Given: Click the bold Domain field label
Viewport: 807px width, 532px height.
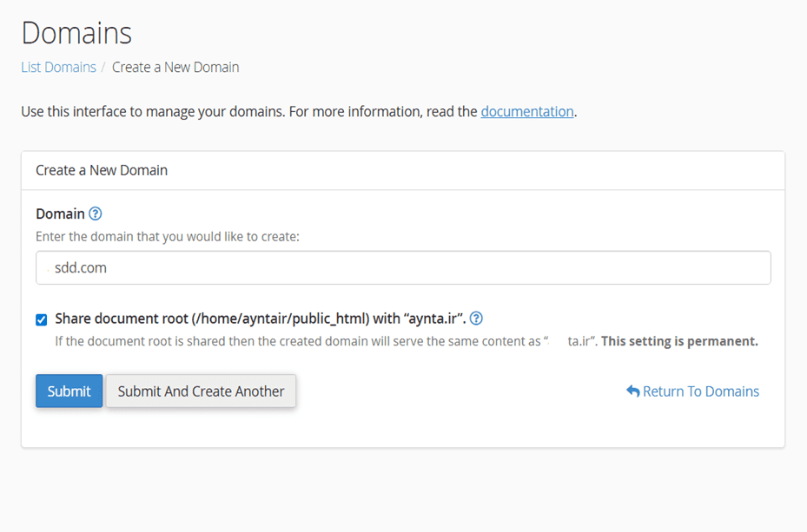Looking at the screenshot, I should [x=60, y=213].
